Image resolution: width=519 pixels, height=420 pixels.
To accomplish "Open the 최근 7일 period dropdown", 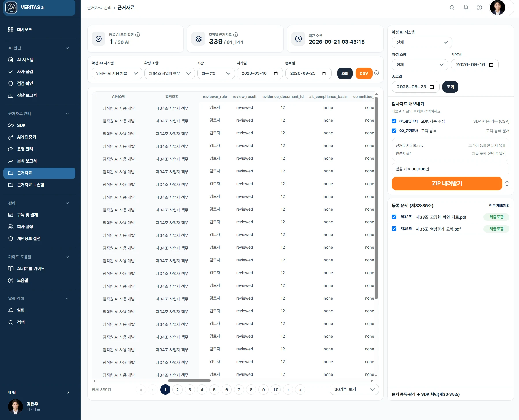I will pyautogui.click(x=216, y=73).
